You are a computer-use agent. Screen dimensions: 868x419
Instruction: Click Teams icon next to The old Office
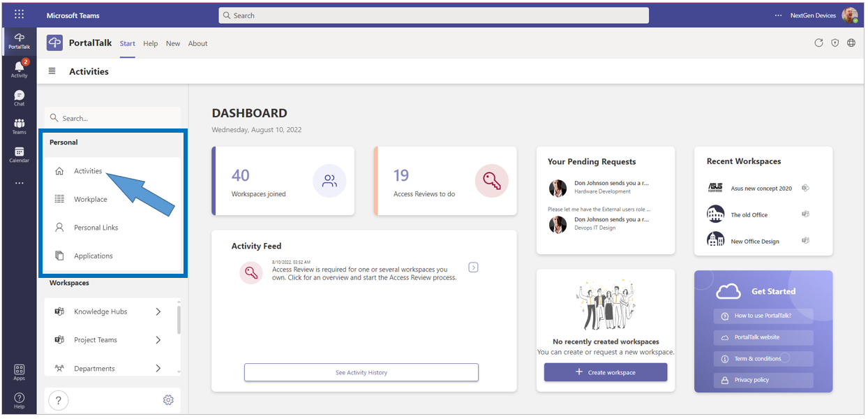pos(805,214)
